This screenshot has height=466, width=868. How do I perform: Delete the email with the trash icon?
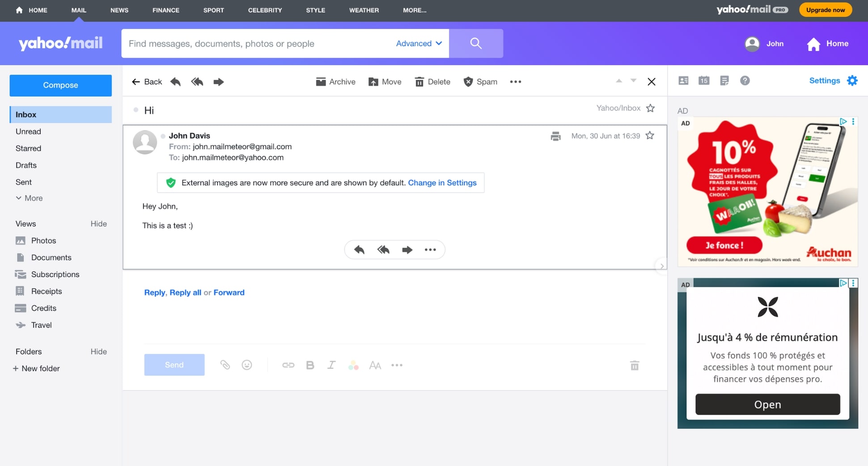coord(432,82)
